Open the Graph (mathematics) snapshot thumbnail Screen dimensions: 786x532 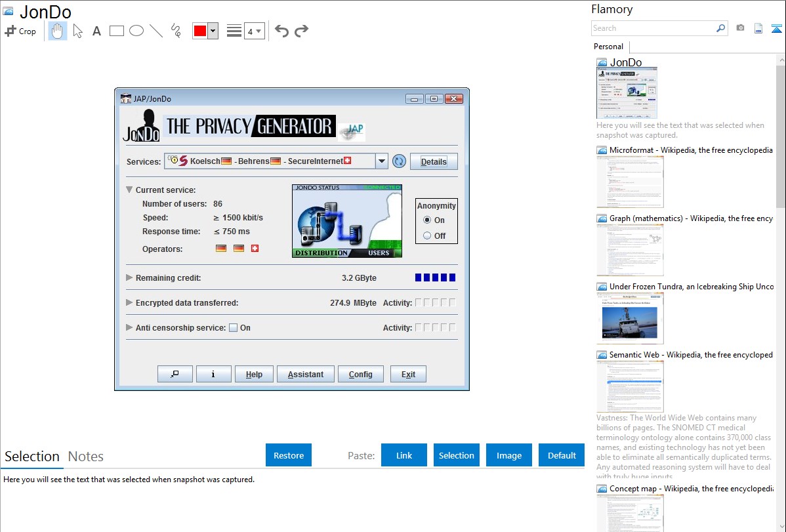pos(630,250)
